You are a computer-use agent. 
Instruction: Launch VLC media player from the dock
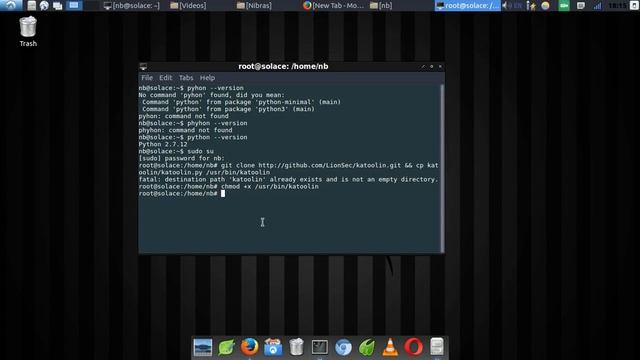[x=390, y=347]
